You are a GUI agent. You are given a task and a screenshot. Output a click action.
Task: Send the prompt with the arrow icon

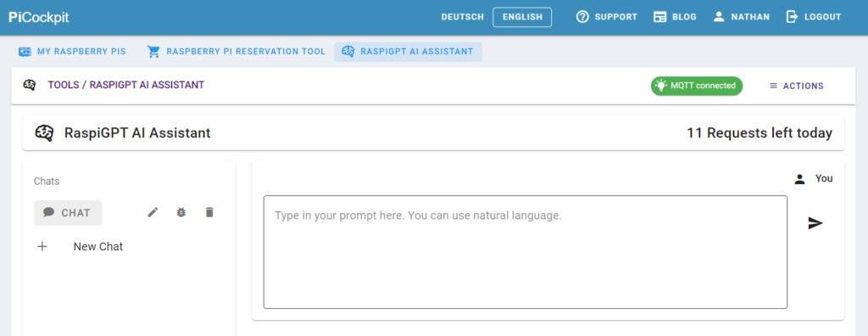(815, 223)
